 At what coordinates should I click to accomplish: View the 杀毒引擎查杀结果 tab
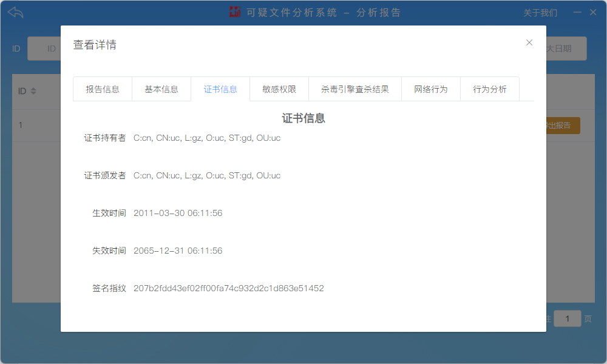point(355,89)
